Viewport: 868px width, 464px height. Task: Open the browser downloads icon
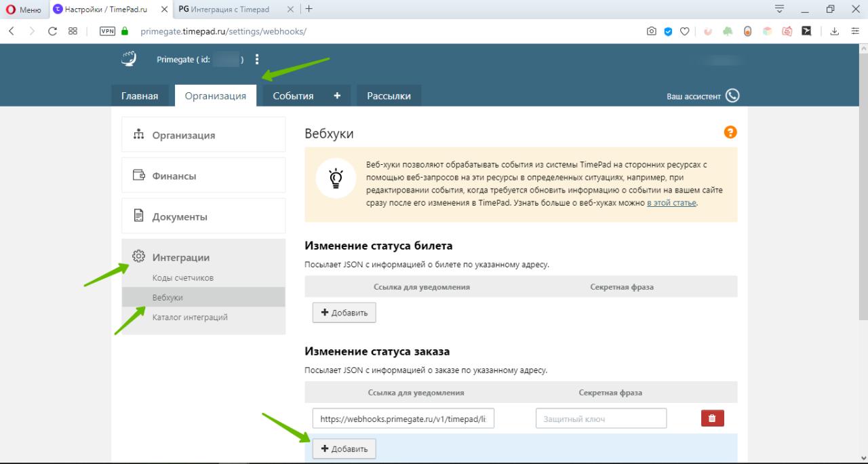pos(835,31)
